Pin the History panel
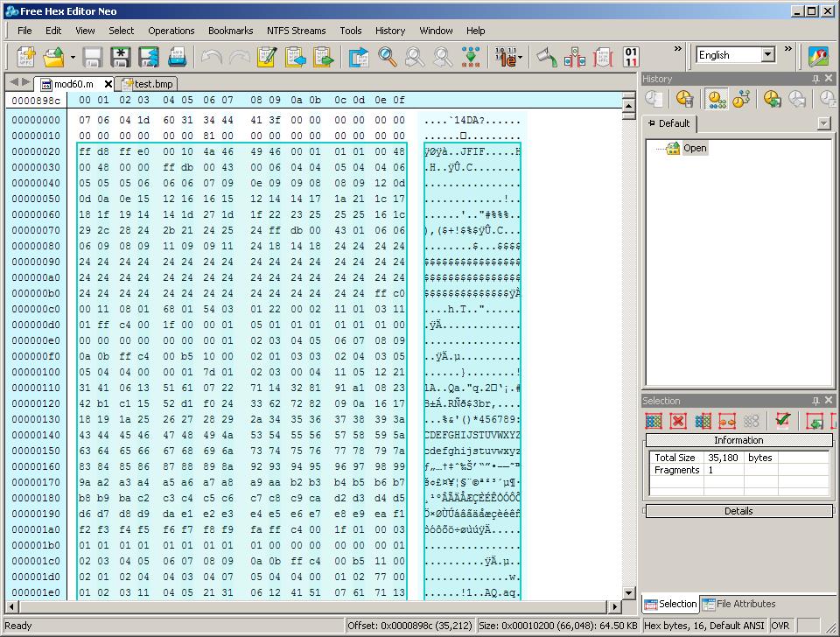This screenshot has height=637, width=840. (x=815, y=79)
